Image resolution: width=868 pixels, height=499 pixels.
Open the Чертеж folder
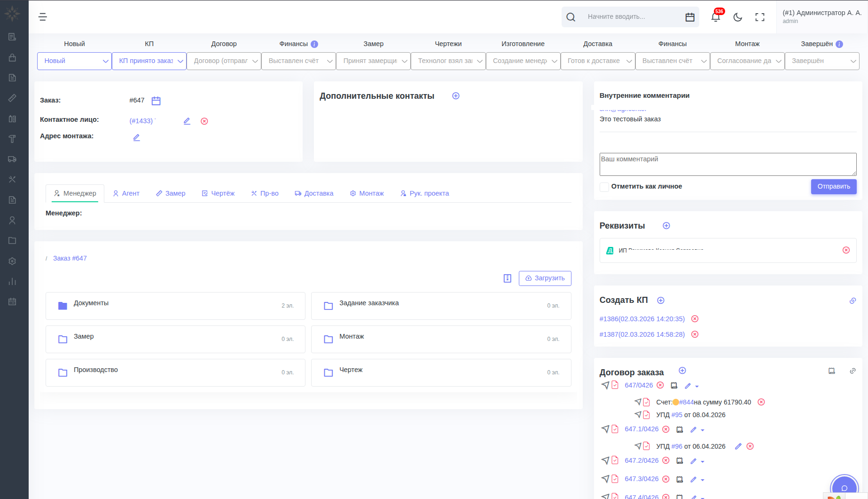pos(441,372)
